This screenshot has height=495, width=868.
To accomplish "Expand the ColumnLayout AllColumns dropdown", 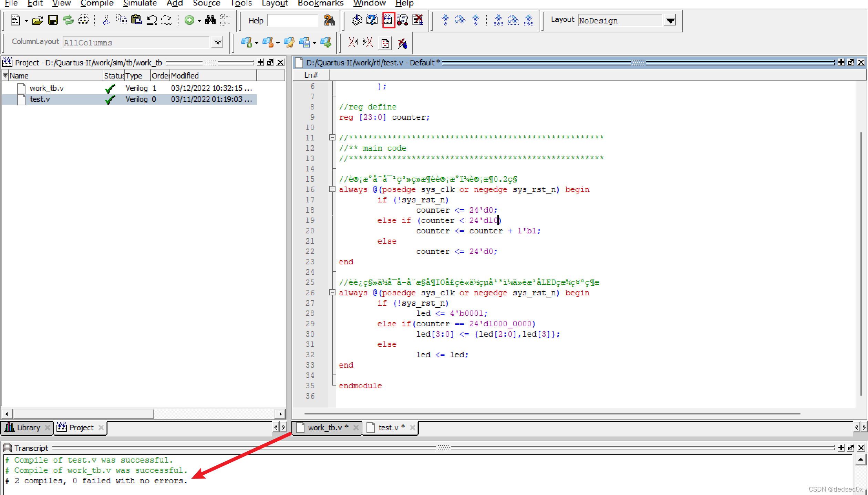I will point(217,43).
